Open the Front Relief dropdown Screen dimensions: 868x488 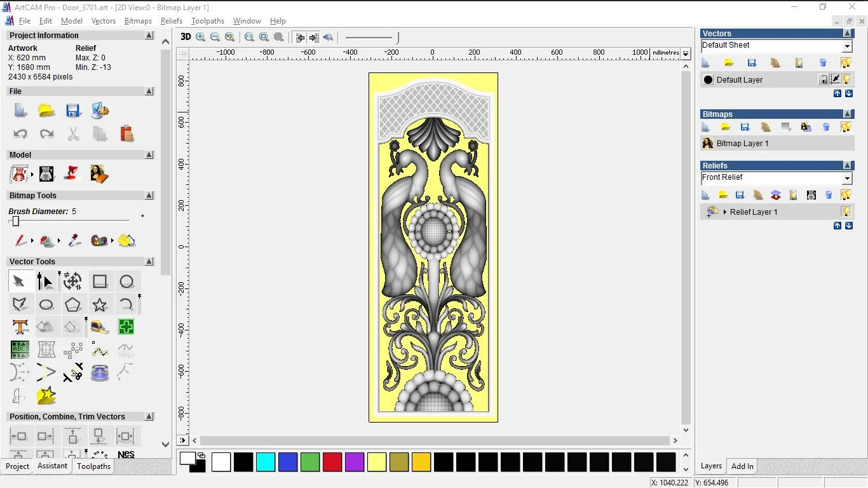tap(847, 178)
